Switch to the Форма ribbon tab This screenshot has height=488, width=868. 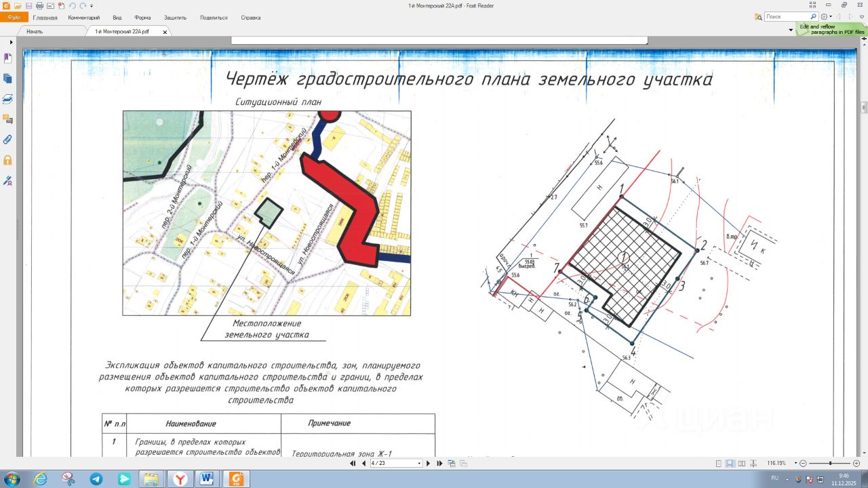tap(142, 18)
